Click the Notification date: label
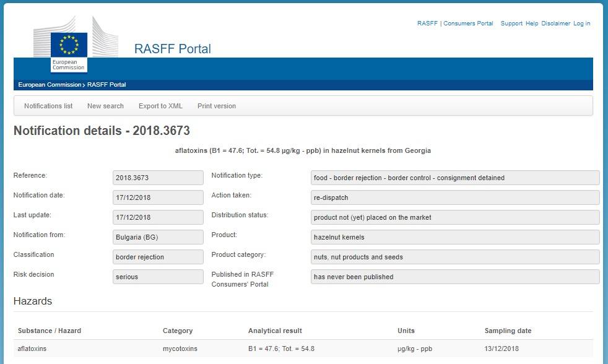 click(x=39, y=195)
